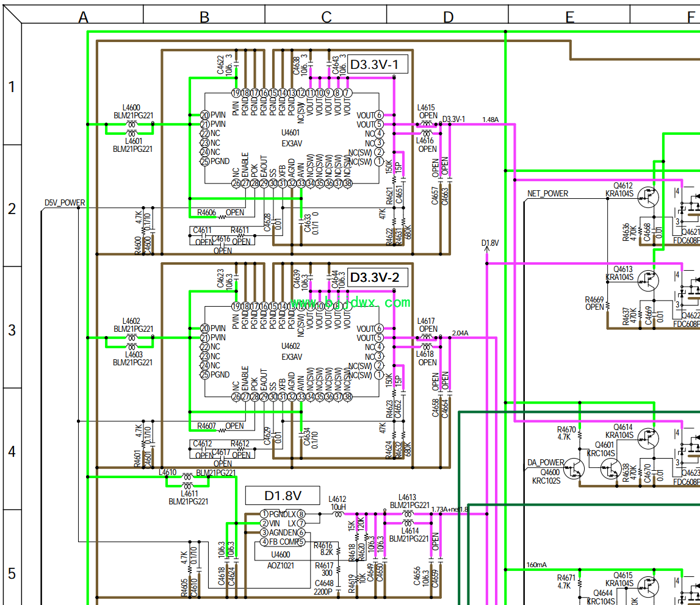Click the 160mA current annotation

click(536, 565)
